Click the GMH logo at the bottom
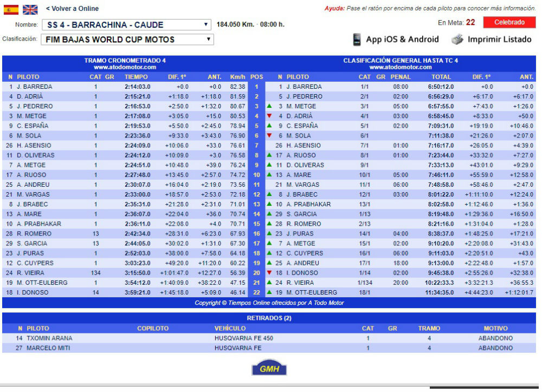Image resolution: width=542 pixels, height=392 pixels. [269, 368]
